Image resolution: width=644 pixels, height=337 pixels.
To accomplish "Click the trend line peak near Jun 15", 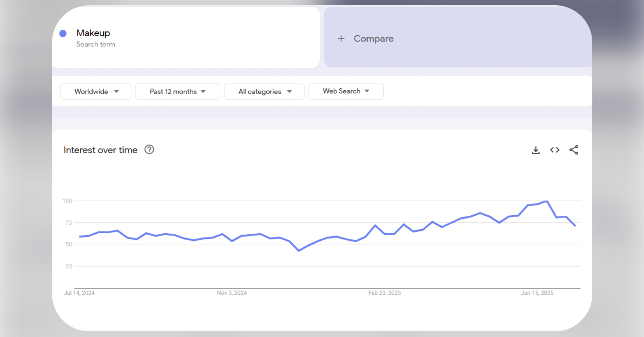I will (x=547, y=201).
